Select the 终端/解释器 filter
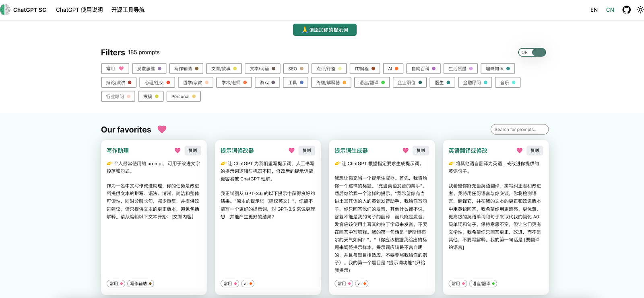The width and height of the screenshot is (644, 298). [x=331, y=83]
